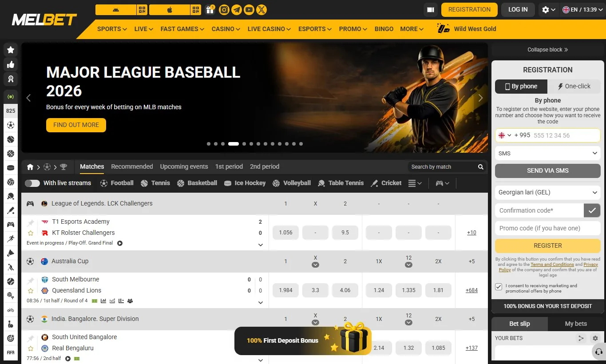Open the SPORTS menu
Image resolution: width=606 pixels, height=364 pixels.
[112, 29]
